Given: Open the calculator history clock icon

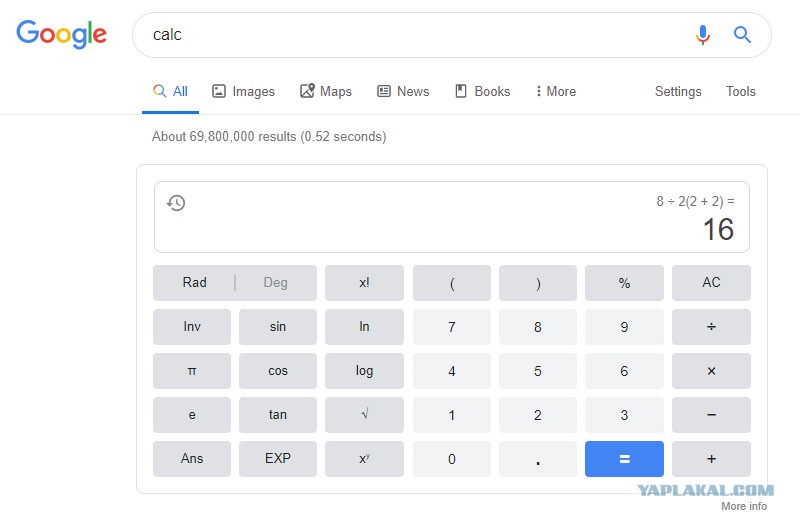Looking at the screenshot, I should [176, 203].
